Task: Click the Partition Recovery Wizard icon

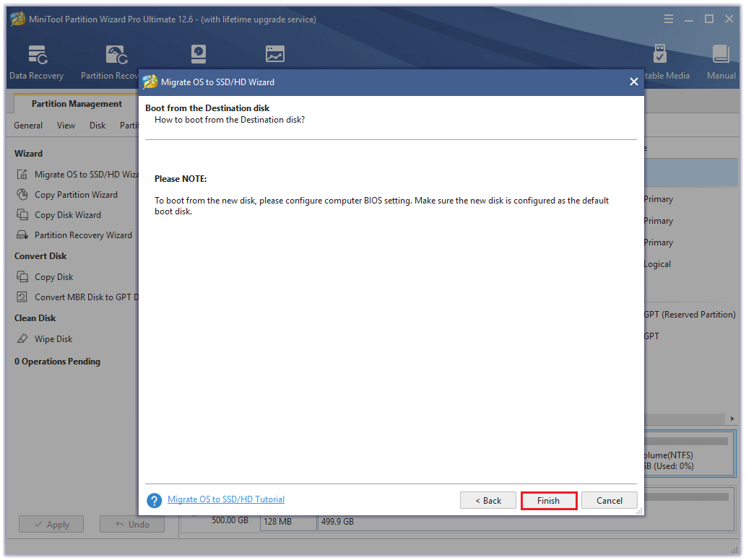Action: point(22,235)
